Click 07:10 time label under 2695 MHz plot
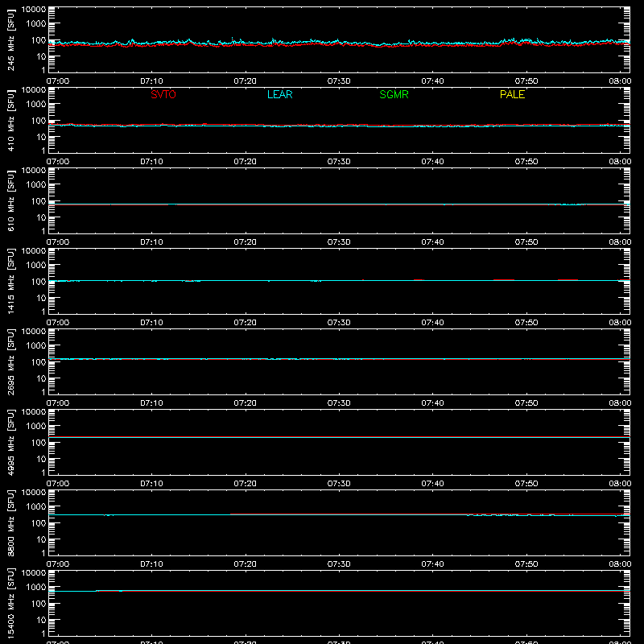 point(151,403)
